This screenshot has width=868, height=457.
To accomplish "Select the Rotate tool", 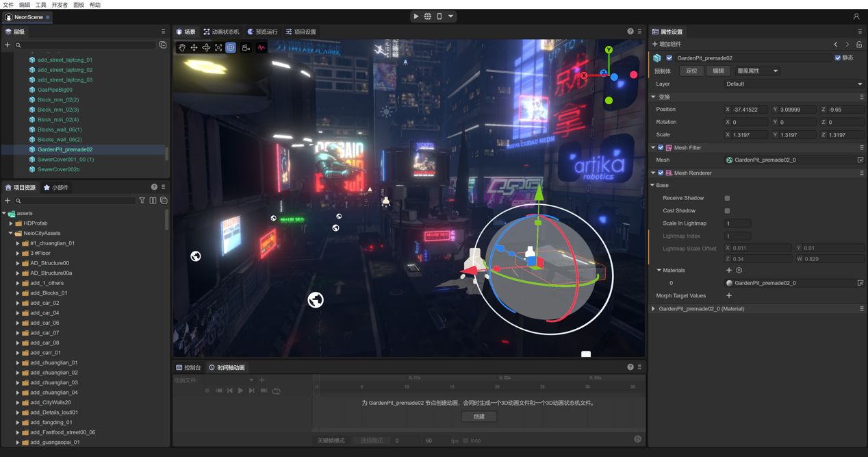I will click(206, 47).
